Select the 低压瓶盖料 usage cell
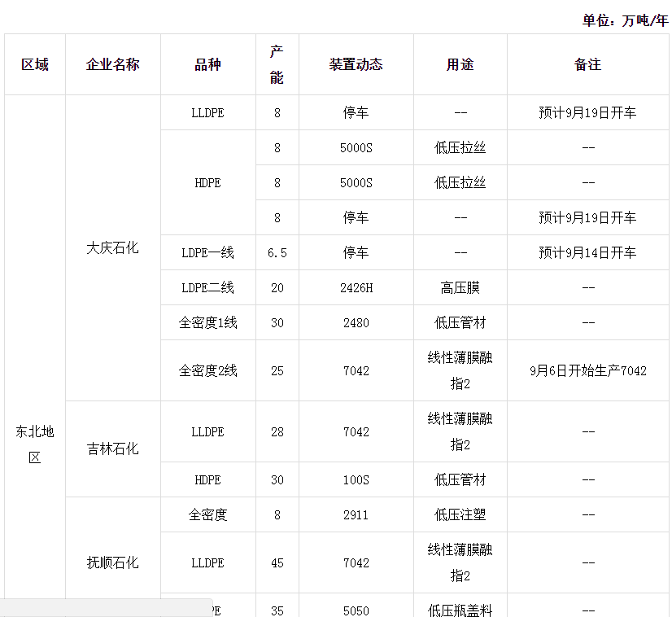Image resolution: width=672 pixels, height=617 pixels. coord(460,610)
